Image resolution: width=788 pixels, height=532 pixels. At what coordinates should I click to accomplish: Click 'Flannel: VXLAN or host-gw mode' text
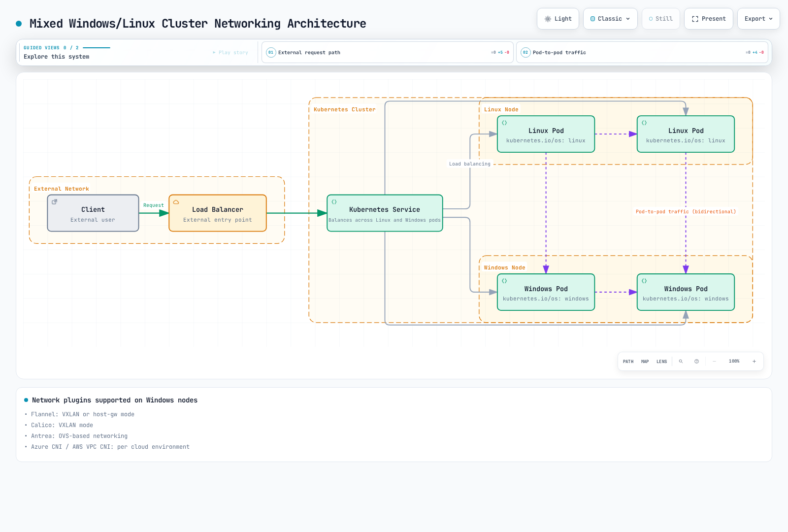click(x=83, y=414)
